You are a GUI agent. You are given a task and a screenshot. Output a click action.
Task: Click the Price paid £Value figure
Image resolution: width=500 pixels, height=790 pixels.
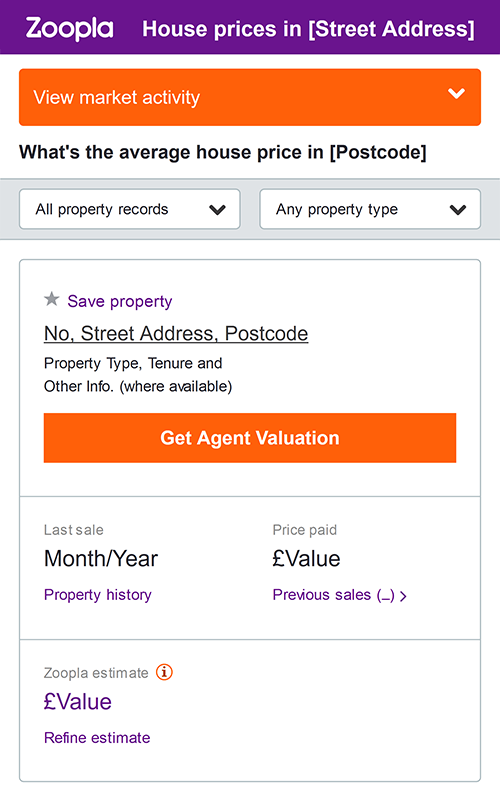coord(306,559)
